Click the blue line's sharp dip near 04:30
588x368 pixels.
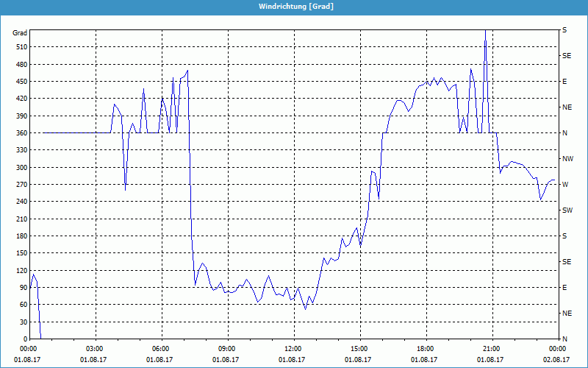pos(126,189)
